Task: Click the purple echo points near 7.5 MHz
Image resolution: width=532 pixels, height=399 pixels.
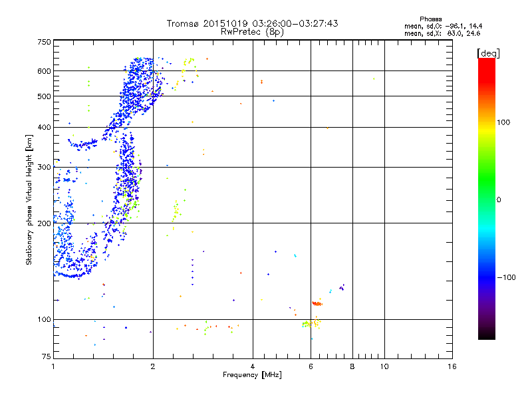Action: [x=342, y=288]
